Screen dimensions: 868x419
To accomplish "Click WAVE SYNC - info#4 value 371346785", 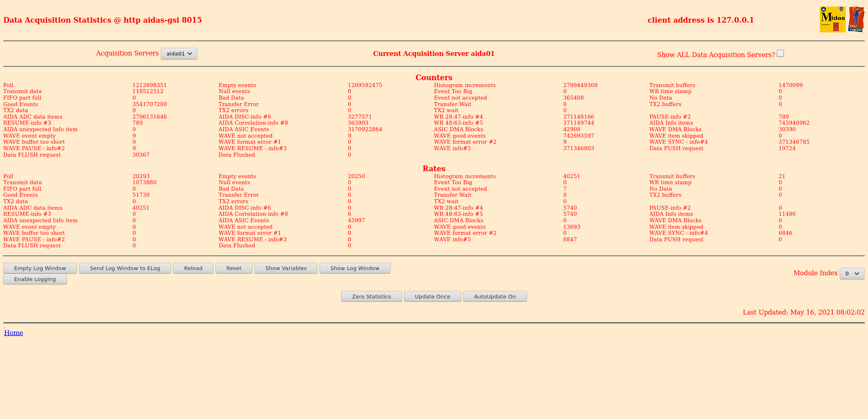I will [794, 142].
